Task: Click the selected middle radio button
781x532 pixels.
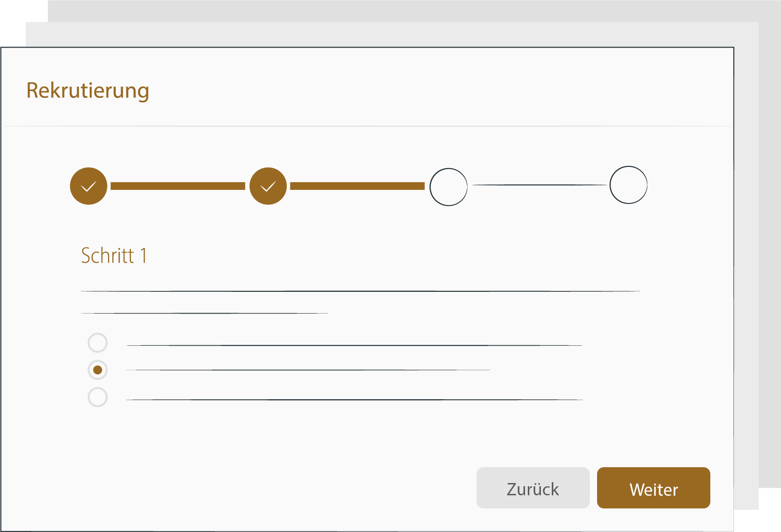Action: (97, 370)
